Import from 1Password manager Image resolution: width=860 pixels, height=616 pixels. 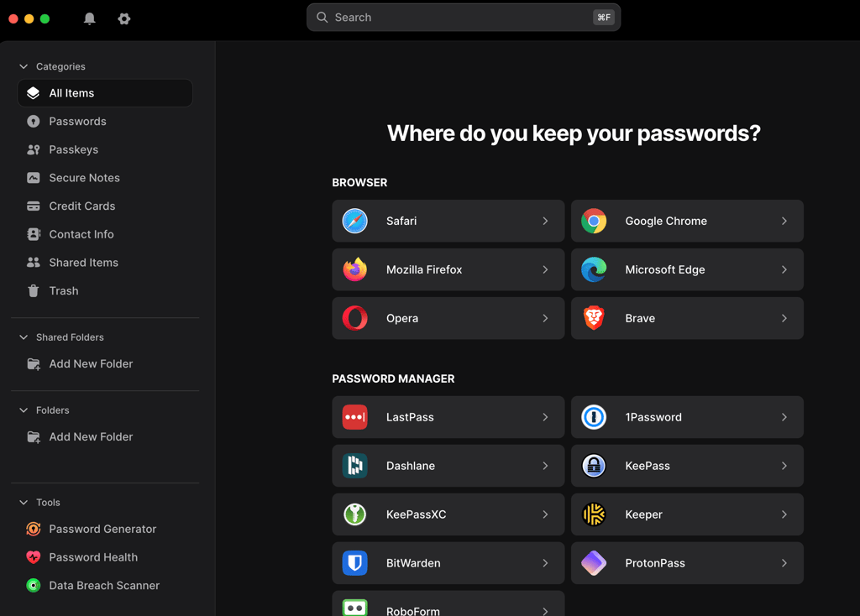[687, 417]
